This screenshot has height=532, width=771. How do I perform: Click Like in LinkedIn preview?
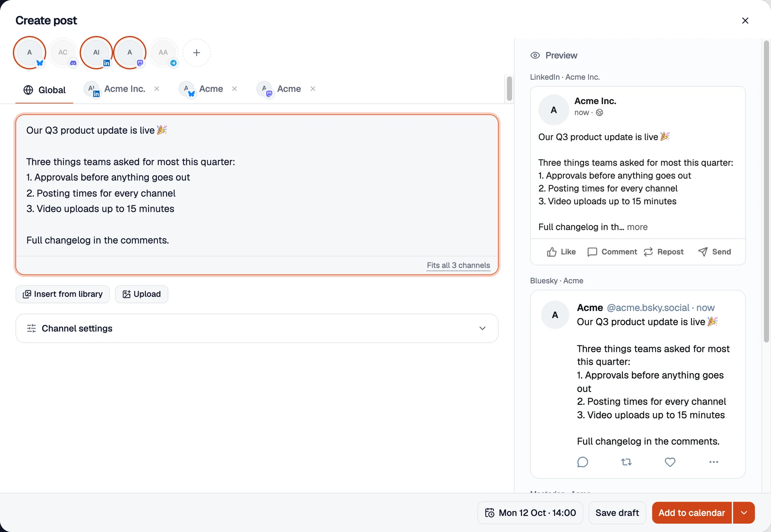pyautogui.click(x=561, y=252)
